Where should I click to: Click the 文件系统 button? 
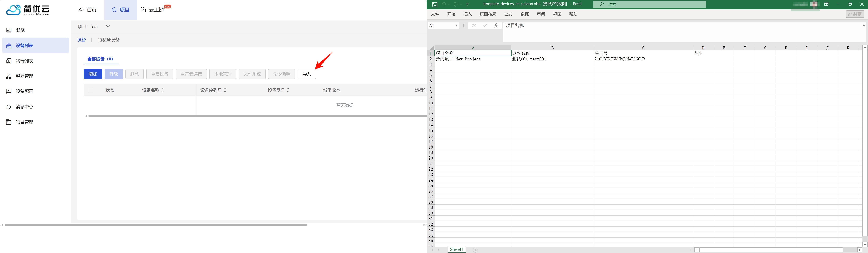(x=252, y=74)
